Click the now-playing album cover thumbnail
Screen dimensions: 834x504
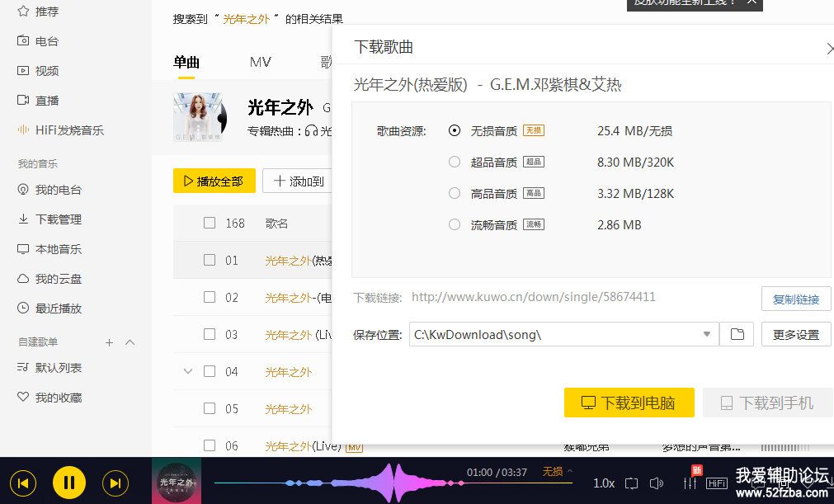[x=177, y=481]
